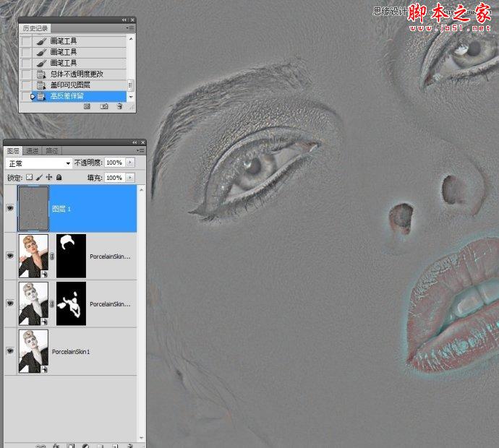Click the document icon beside 盖印可见图层

[x=41, y=85]
